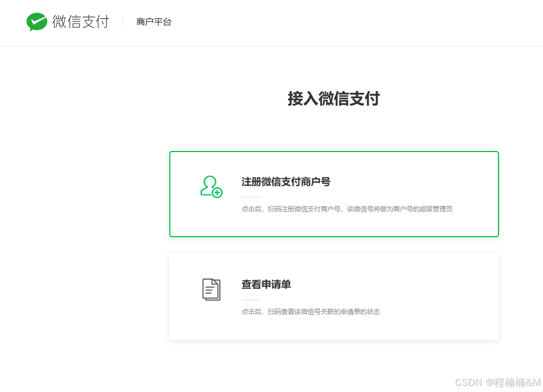Click the document icon for viewing applications

211,289
